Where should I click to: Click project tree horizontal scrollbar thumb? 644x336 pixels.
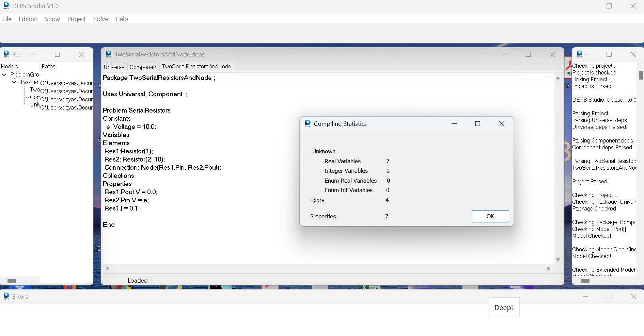(x=12, y=281)
